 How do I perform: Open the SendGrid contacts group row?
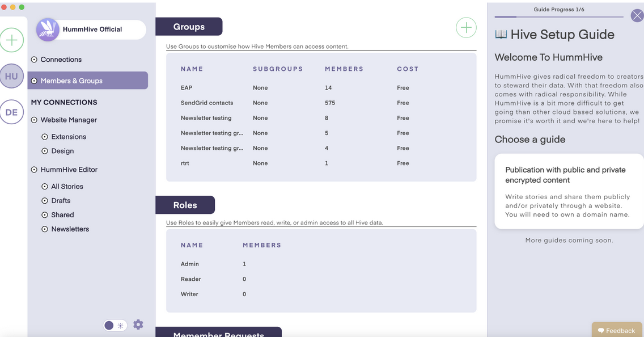point(207,103)
